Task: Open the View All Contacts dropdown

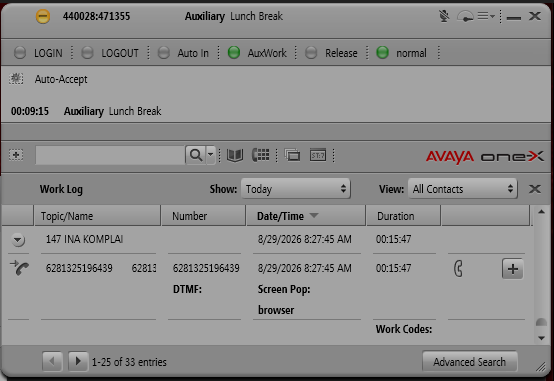Action: point(462,189)
